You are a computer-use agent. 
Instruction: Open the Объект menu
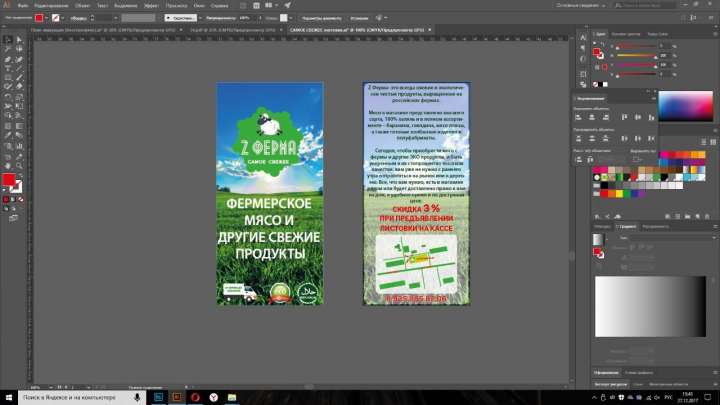[83, 6]
